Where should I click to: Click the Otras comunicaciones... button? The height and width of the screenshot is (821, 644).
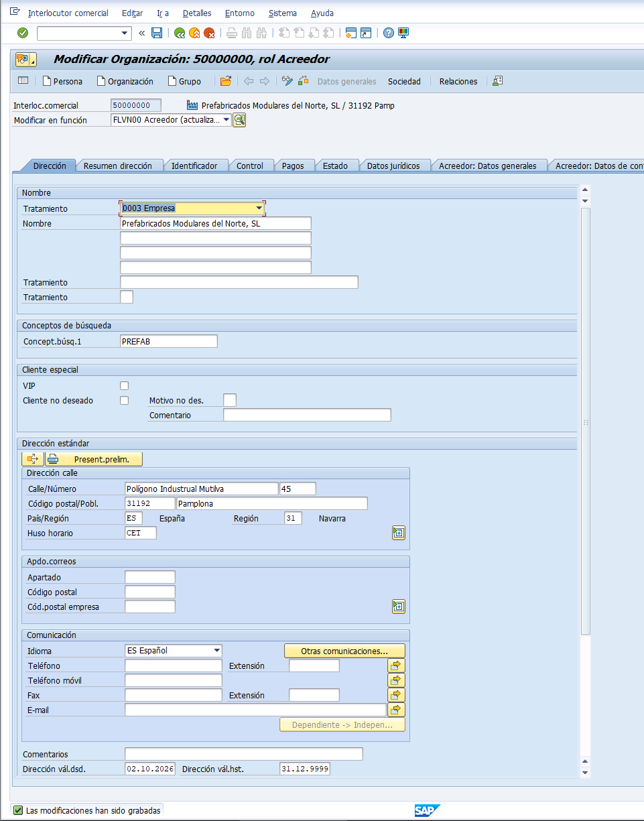(x=344, y=651)
